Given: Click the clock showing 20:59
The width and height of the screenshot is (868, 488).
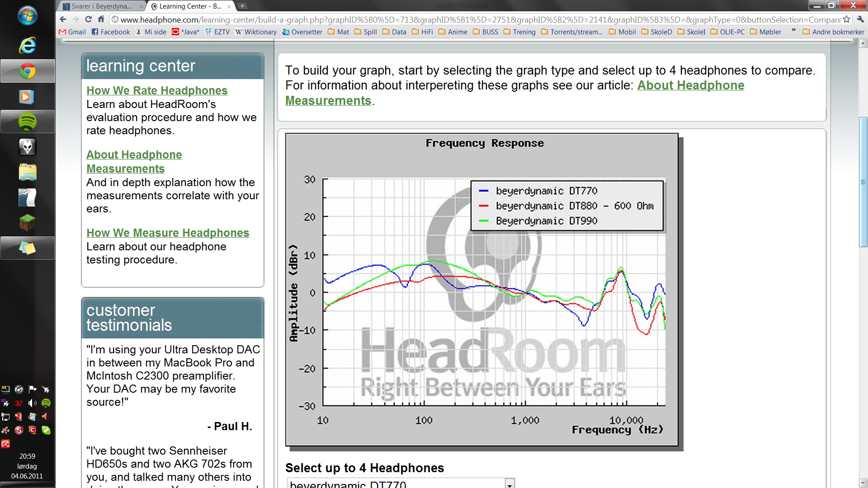Looking at the screenshot, I should click(x=27, y=456).
